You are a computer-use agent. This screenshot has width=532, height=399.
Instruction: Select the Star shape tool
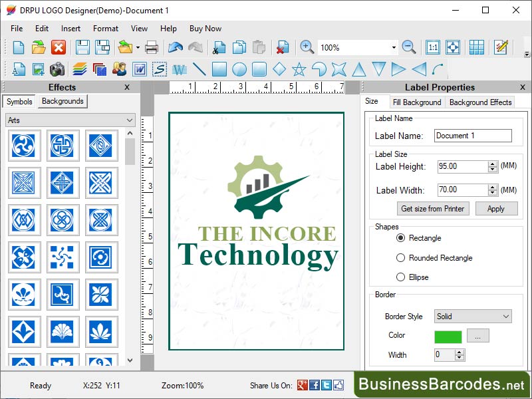coord(299,68)
